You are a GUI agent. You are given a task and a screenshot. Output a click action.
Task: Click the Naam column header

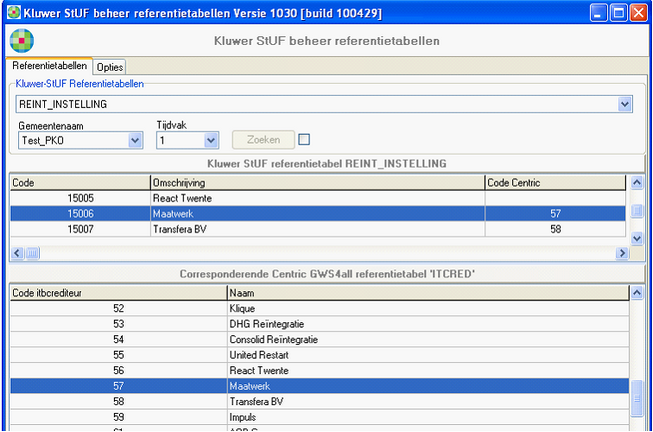pyautogui.click(x=428, y=293)
